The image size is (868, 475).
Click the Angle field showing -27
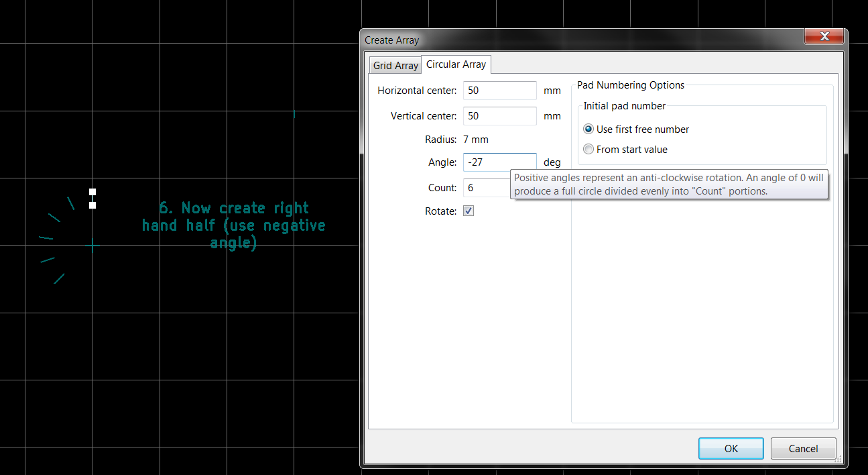point(499,162)
